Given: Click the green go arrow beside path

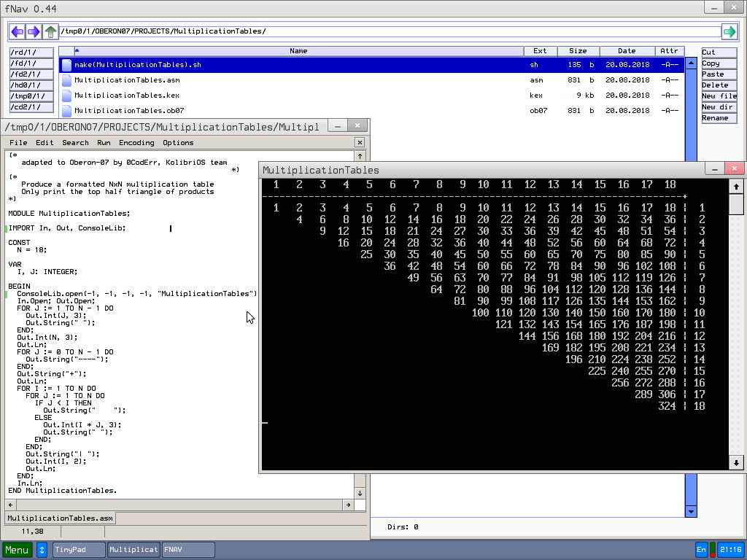Looking at the screenshot, I should click(729, 31).
